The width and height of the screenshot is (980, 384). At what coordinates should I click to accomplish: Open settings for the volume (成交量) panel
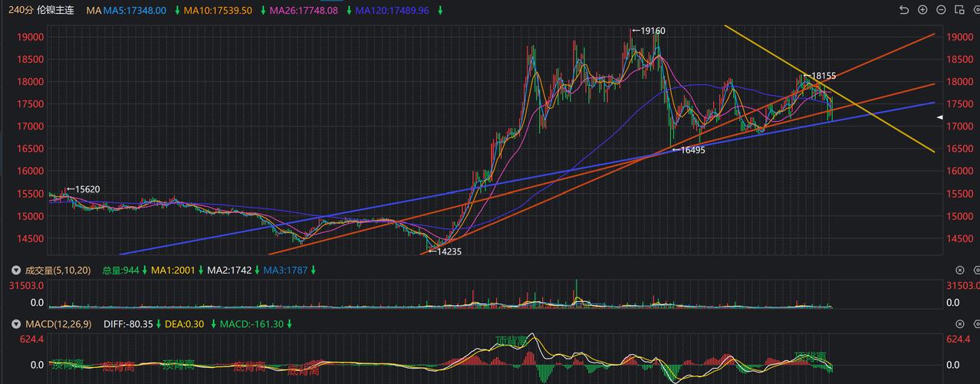coord(976,270)
